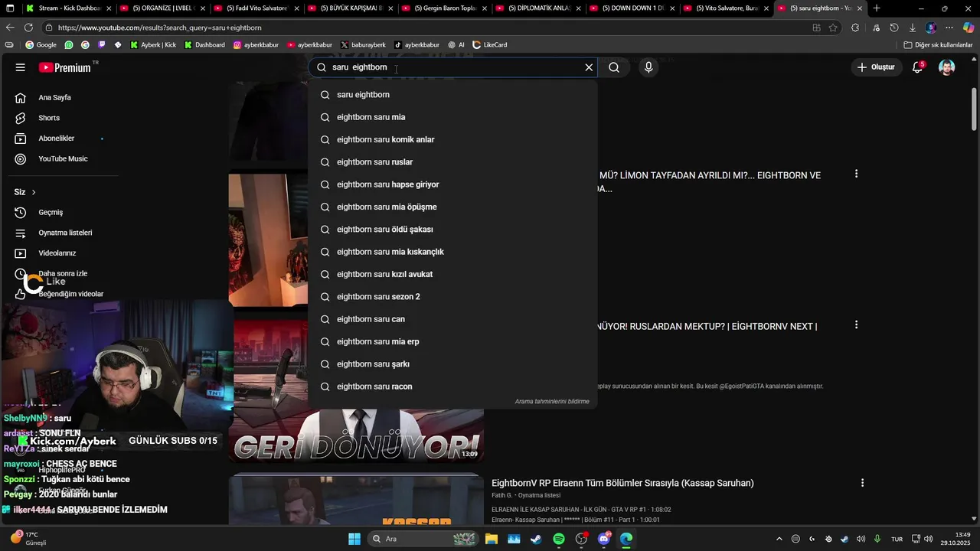Start voice search with microphone icon
The height and width of the screenshot is (551, 980).
[648, 67]
